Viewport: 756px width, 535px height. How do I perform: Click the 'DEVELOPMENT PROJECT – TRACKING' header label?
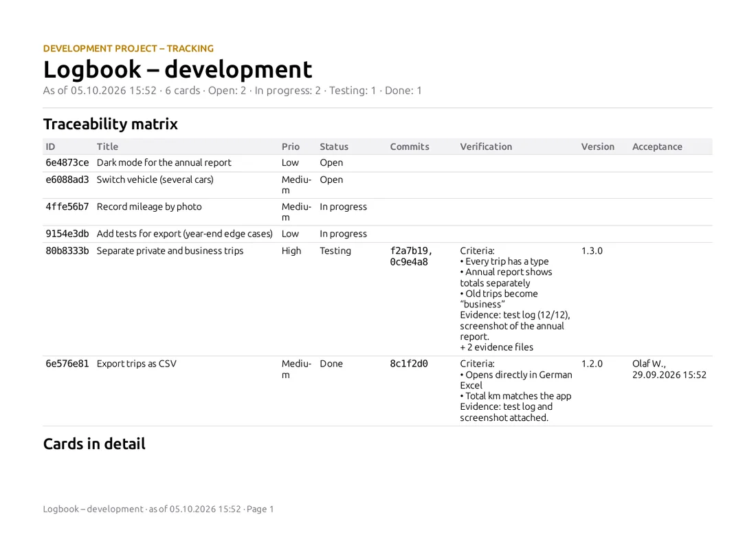(x=129, y=48)
